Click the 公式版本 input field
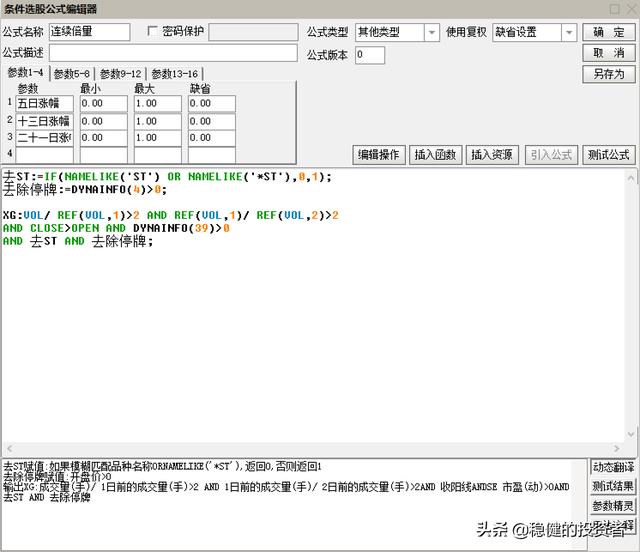 point(369,55)
